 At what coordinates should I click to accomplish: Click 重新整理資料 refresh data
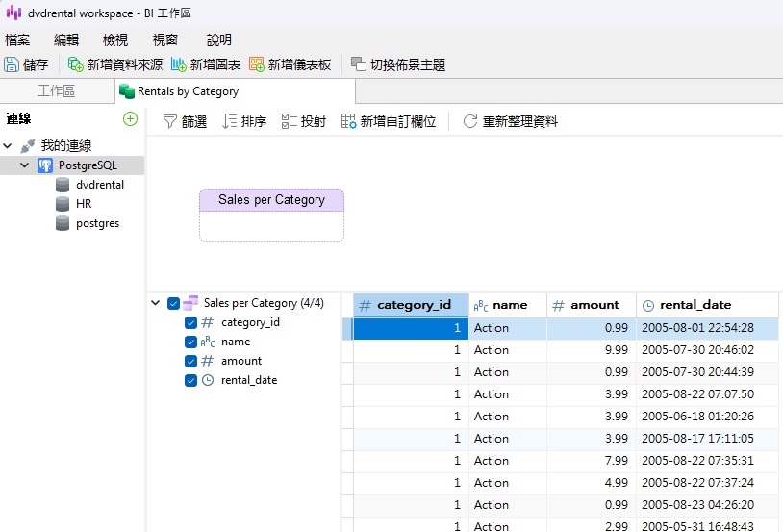point(511,121)
